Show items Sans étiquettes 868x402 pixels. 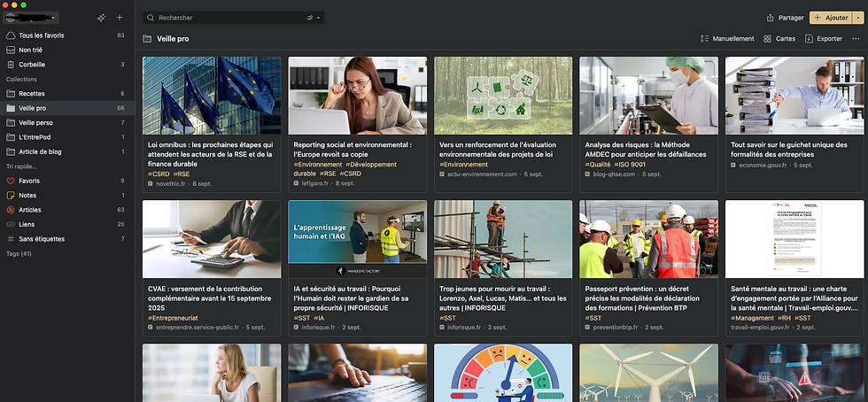coord(67,239)
